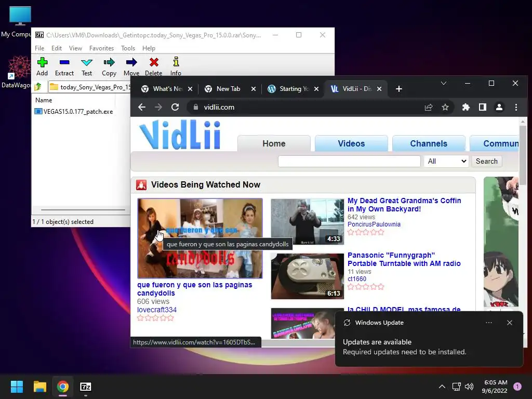Open the File menu in 7-Zip
This screenshot has width=532, height=399.
click(39, 48)
